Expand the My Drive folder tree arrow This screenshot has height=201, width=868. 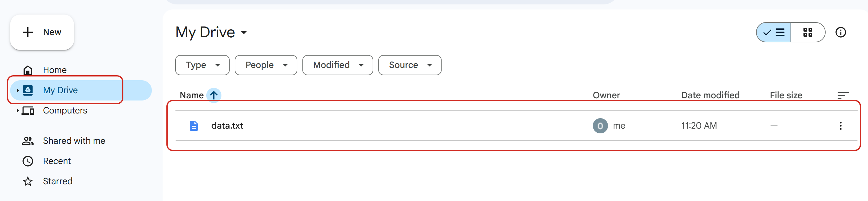tap(17, 90)
